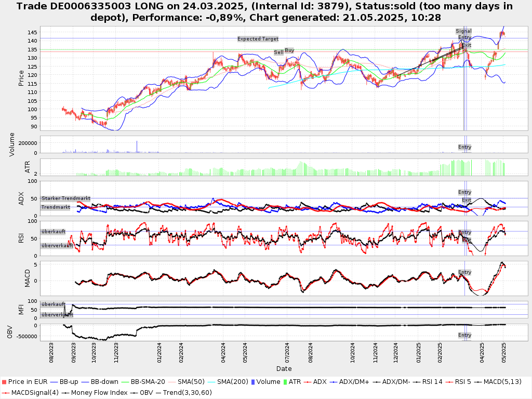Select the Exit marker on price chart
This screenshot has width=532, height=399.
(467, 45)
